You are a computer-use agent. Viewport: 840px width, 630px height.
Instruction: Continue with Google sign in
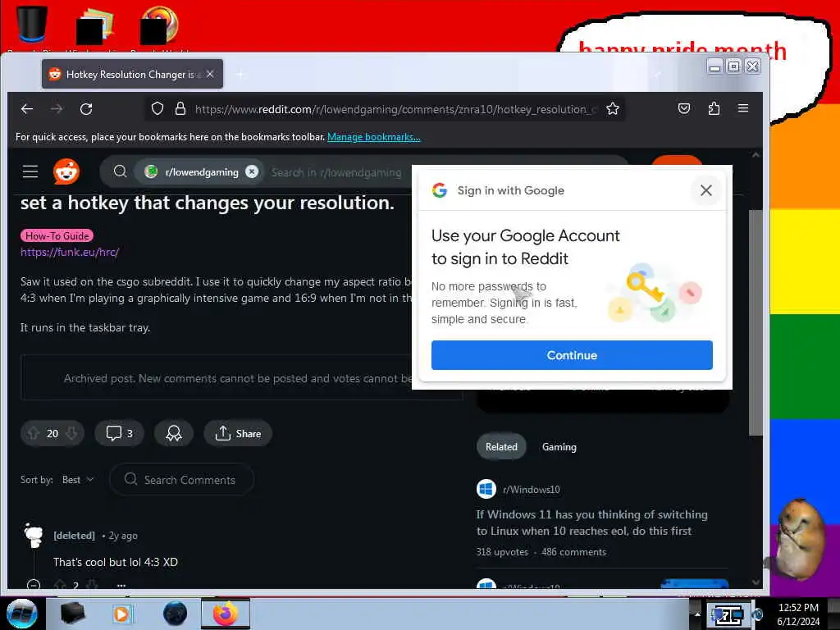tap(572, 355)
